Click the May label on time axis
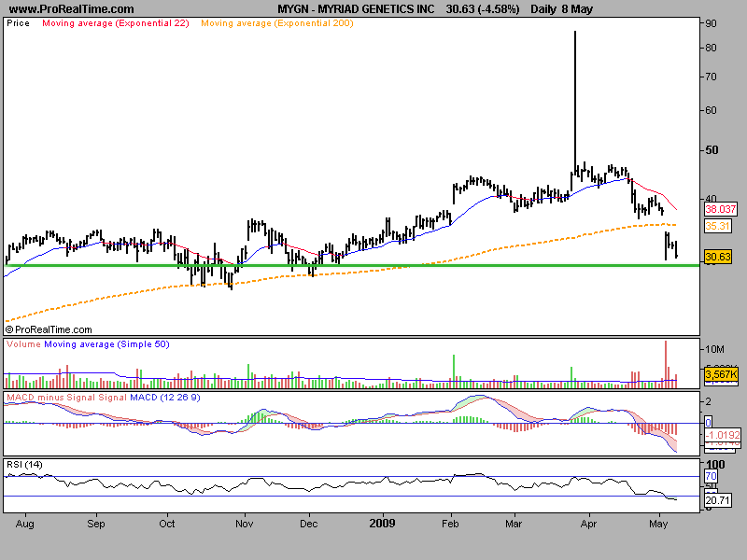The height and width of the screenshot is (560, 747). [658, 524]
